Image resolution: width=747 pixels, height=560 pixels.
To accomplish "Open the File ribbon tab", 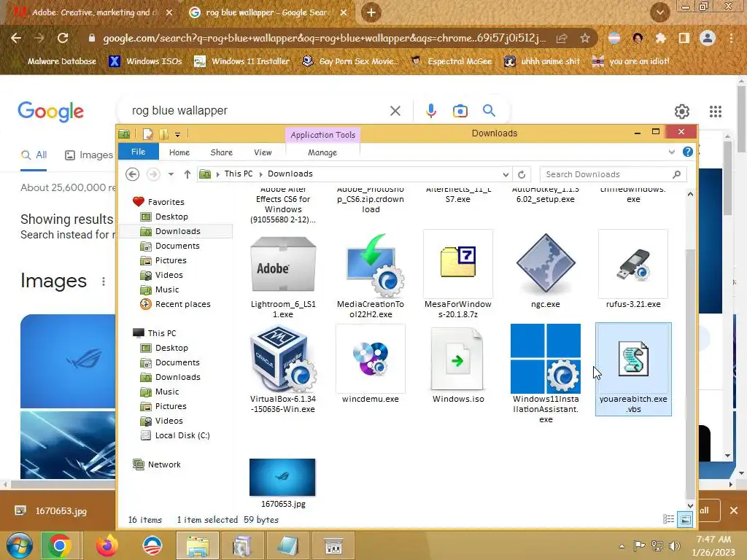I will (x=138, y=152).
